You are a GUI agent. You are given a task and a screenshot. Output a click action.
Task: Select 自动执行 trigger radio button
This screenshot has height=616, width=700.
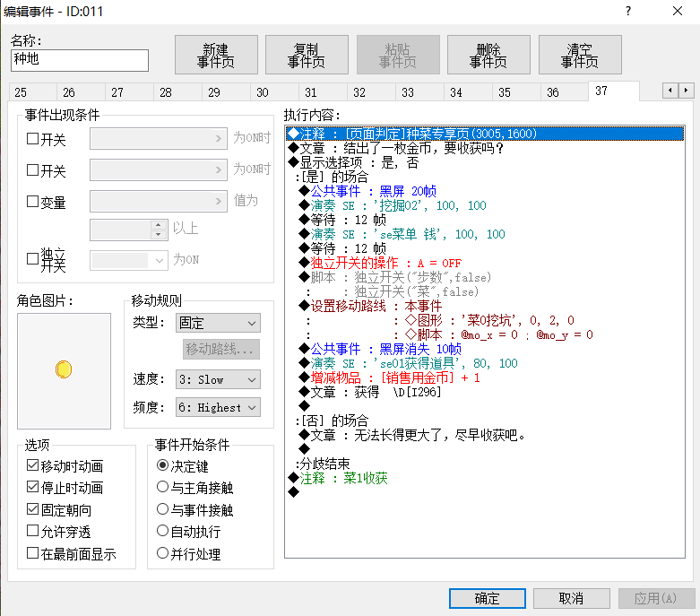click(x=162, y=531)
